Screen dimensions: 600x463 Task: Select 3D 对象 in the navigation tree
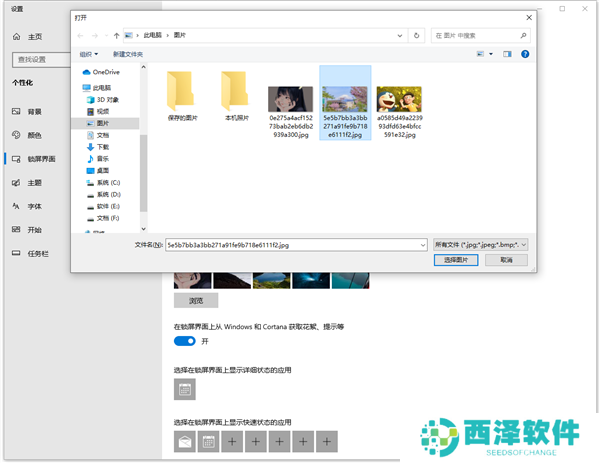click(103, 99)
